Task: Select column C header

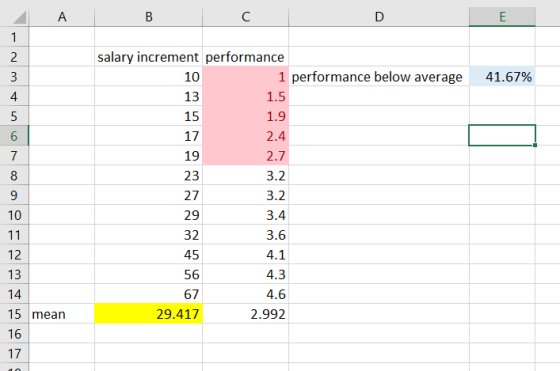Action: [x=245, y=17]
